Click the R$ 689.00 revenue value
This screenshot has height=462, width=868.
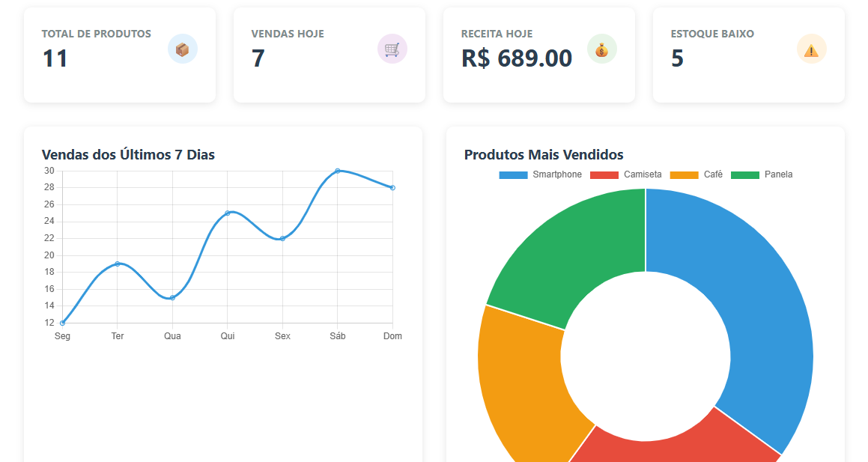(x=517, y=58)
